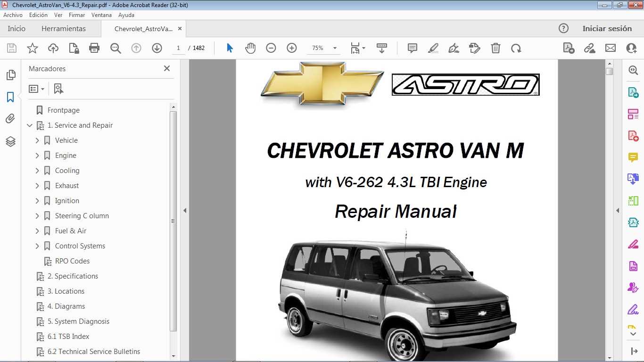The height and width of the screenshot is (362, 644).
Task: Upload file to cloud icon
Action: pyautogui.click(x=53, y=48)
